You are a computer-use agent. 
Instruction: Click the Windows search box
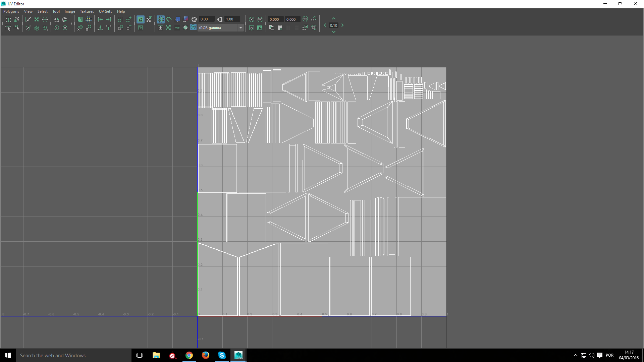tap(74, 355)
